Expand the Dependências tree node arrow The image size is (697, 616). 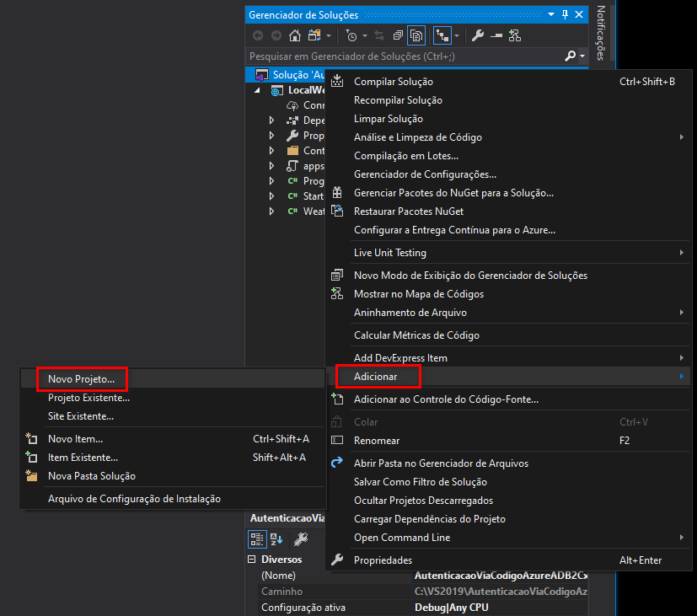click(x=271, y=121)
